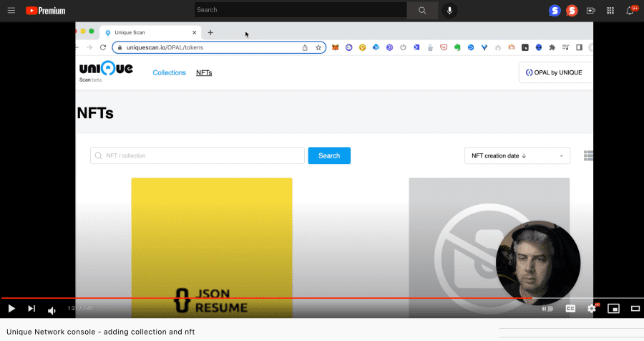Screen dimensions: 644x341
Task: Open the OPAL by UNIQUE network selector
Action: coord(556,72)
